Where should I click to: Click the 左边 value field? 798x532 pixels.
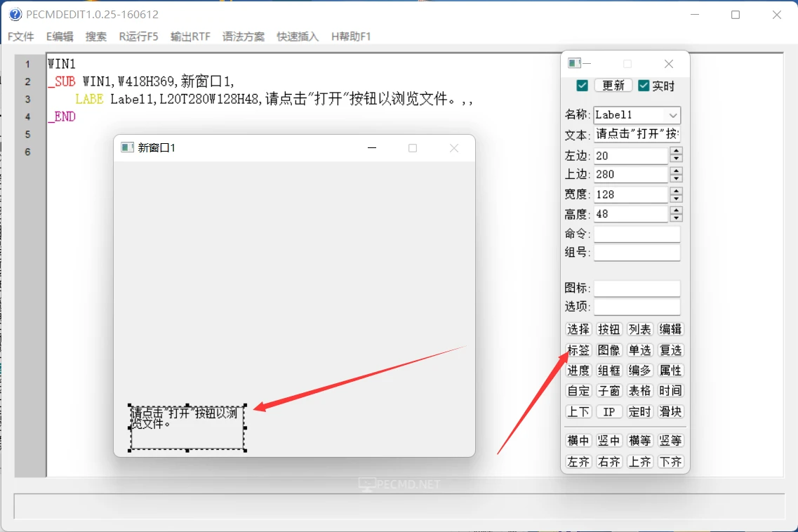[x=631, y=155]
